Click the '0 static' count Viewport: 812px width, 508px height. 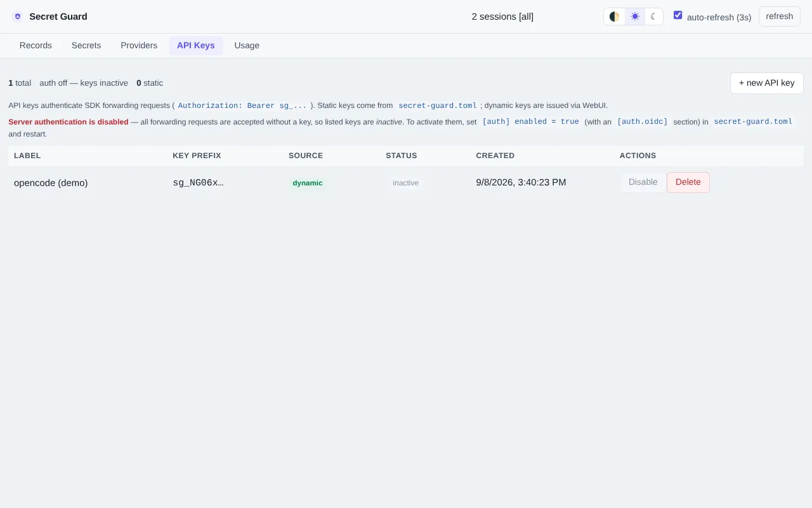pyautogui.click(x=150, y=83)
